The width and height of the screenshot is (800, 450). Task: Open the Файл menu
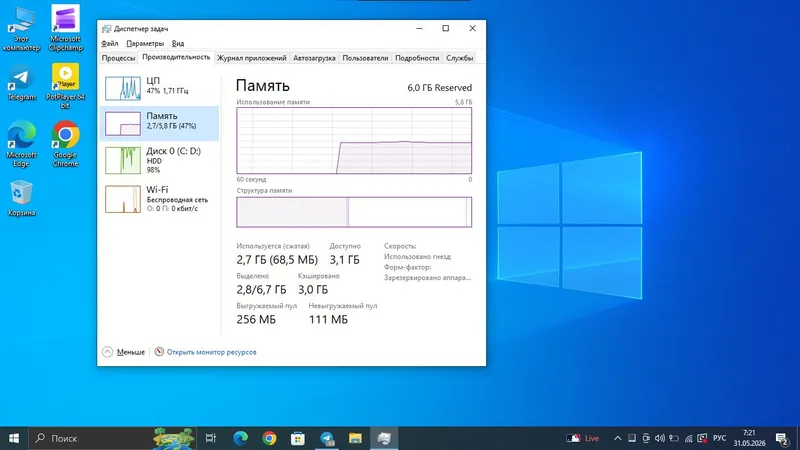click(110, 43)
